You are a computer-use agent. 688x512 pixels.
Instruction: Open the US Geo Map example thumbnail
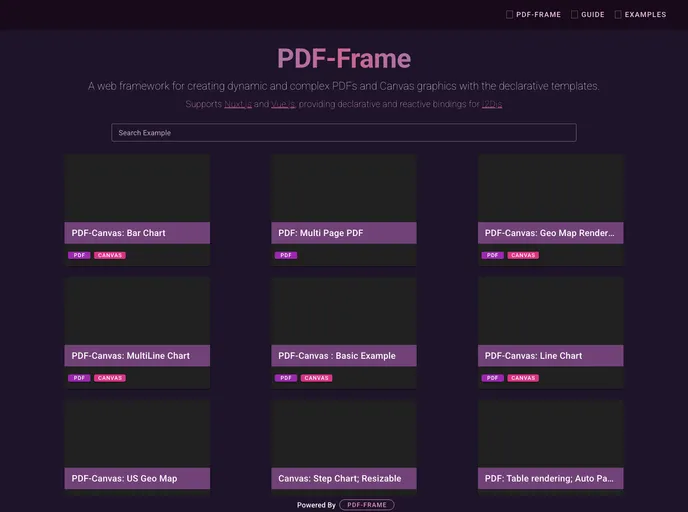coord(137,433)
